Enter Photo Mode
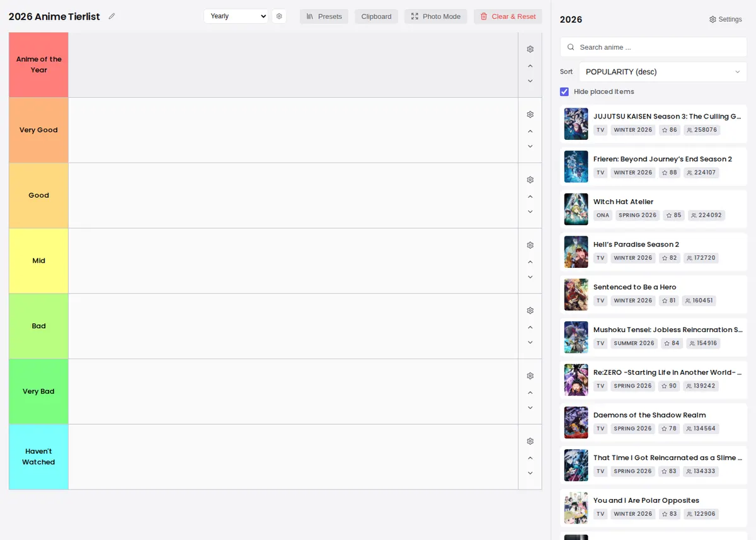This screenshot has width=756, height=540. 435,16
